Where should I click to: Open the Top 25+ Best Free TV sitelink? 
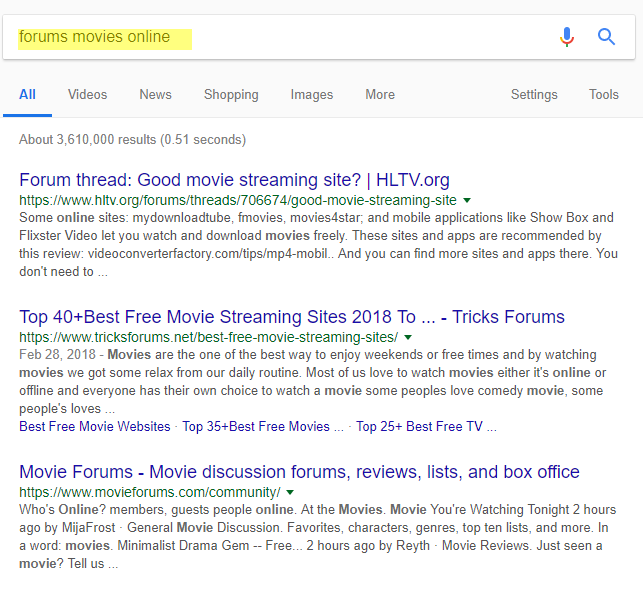click(426, 427)
